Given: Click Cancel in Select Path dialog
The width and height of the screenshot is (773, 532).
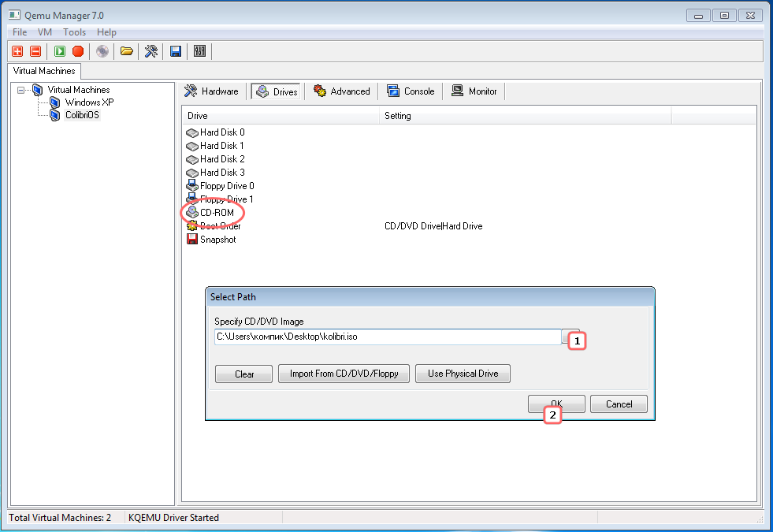Looking at the screenshot, I should point(619,404).
